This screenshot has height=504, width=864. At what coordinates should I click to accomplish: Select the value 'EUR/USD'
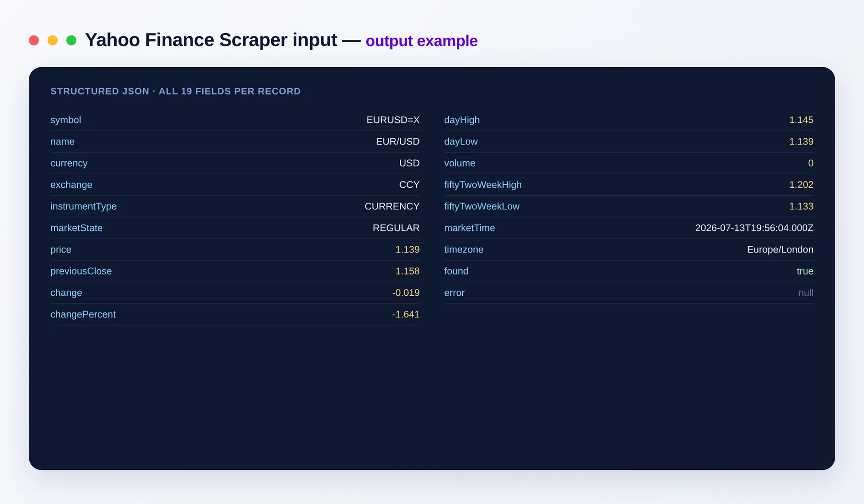pyautogui.click(x=397, y=142)
